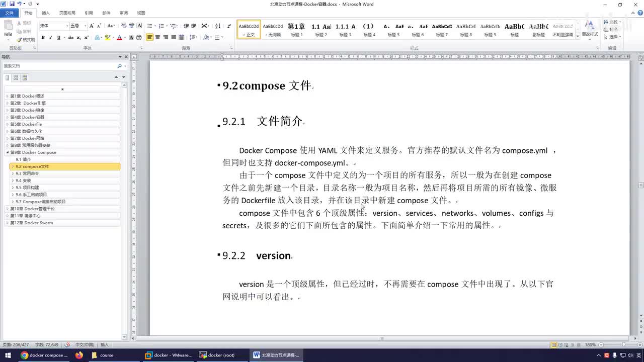644x362 pixels.
Task: Toggle align text right
Action: (x=166, y=38)
